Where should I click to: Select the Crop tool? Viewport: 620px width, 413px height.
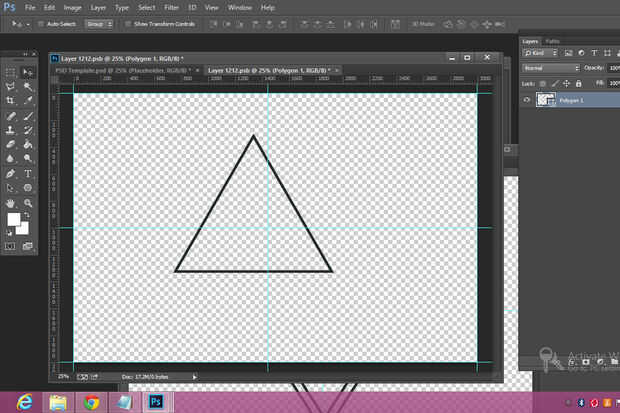pyautogui.click(x=10, y=100)
